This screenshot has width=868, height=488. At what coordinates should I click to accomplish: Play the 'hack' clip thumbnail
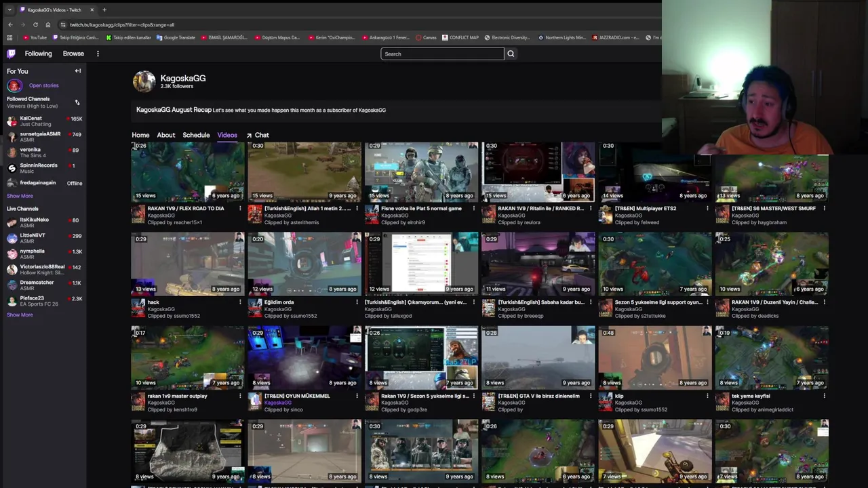[x=188, y=264]
